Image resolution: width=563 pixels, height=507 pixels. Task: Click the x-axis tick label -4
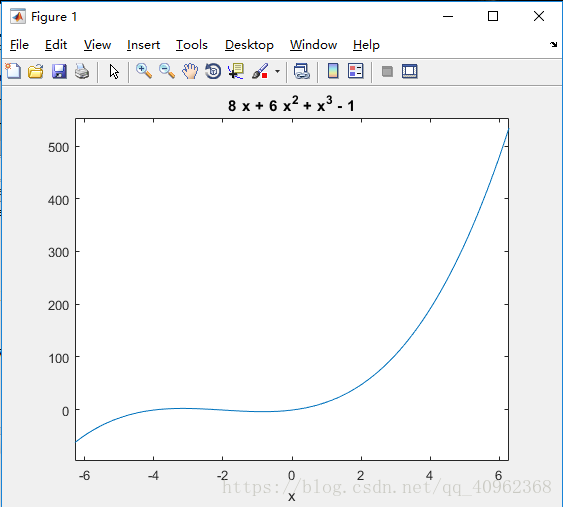pos(153,476)
